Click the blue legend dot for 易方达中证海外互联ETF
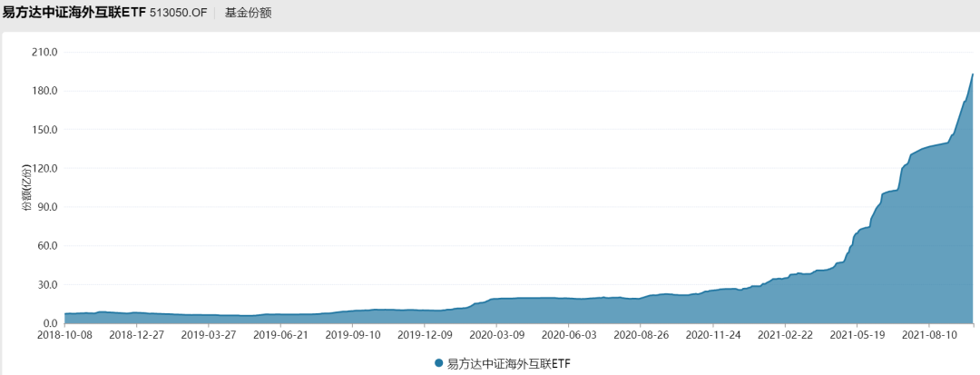The image size is (980, 375). (439, 363)
